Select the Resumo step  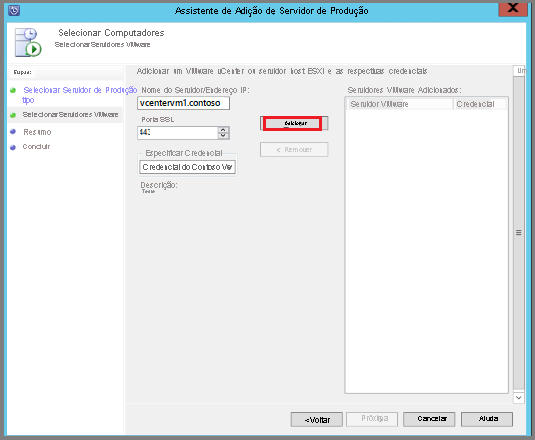coord(37,132)
